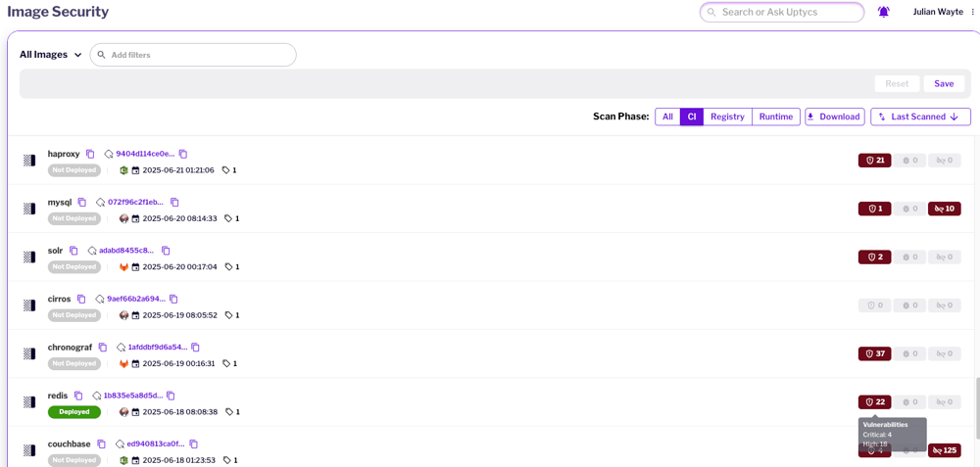
Task: Click the Not Deployed badge on cirros
Action: (74, 315)
